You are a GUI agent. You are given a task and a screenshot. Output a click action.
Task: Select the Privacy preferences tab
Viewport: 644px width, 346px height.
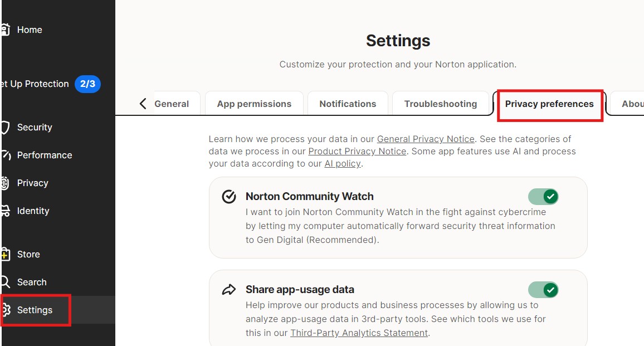click(x=549, y=104)
